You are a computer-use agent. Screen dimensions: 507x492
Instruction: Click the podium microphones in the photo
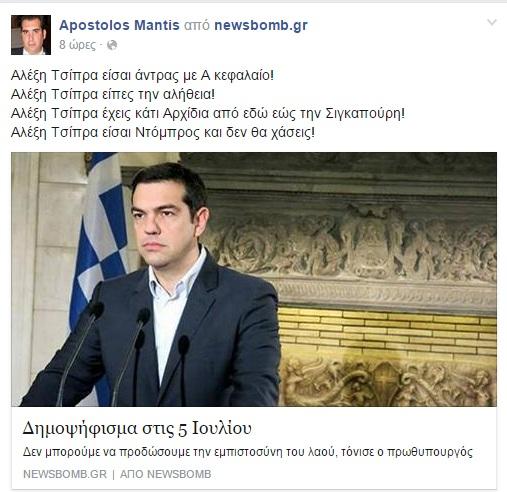123,355
